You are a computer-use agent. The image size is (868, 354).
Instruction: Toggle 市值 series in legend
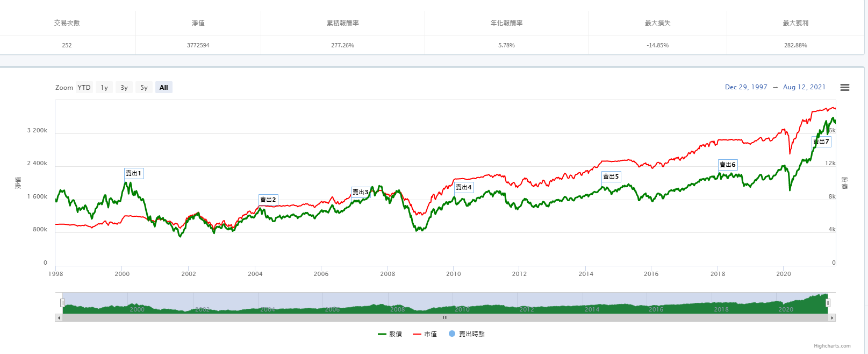click(425, 334)
